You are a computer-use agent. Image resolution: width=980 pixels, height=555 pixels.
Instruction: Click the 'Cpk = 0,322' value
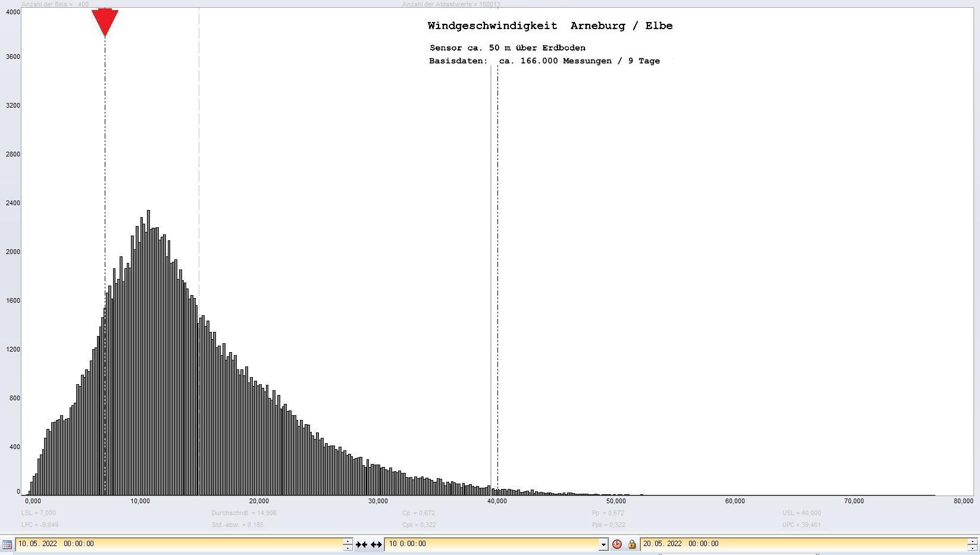[419, 525]
